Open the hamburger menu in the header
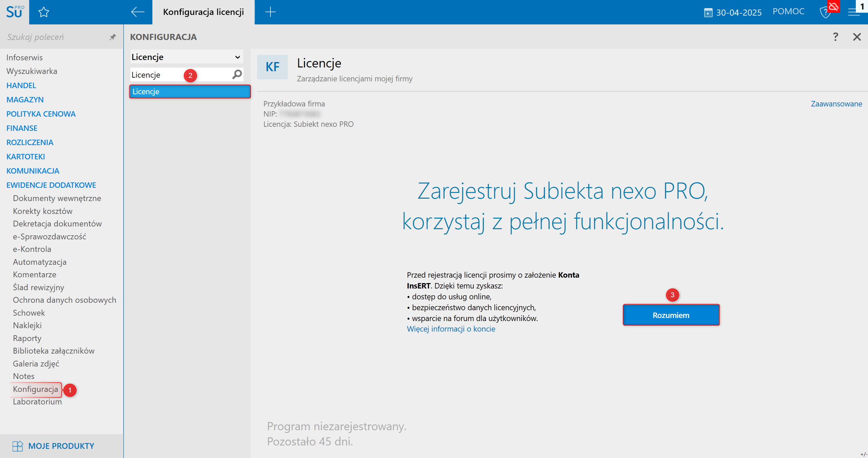 click(x=853, y=13)
